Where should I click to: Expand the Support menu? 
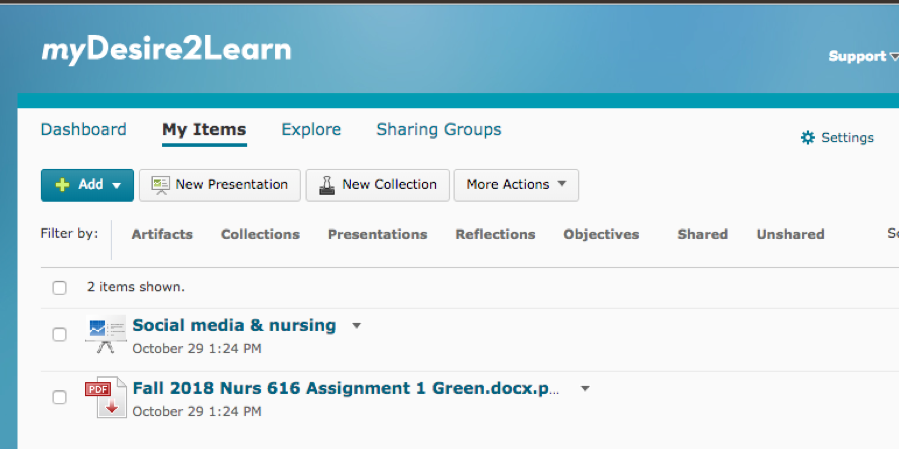pos(862,57)
